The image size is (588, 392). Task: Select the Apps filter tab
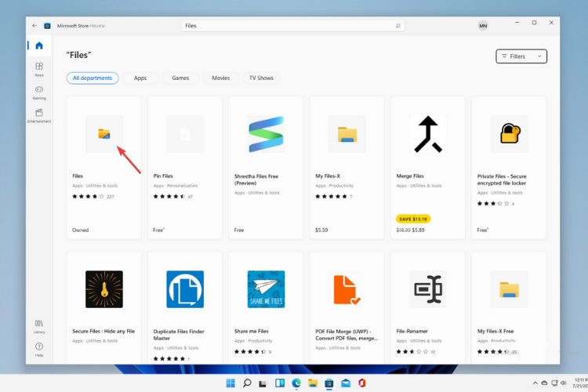tap(140, 78)
